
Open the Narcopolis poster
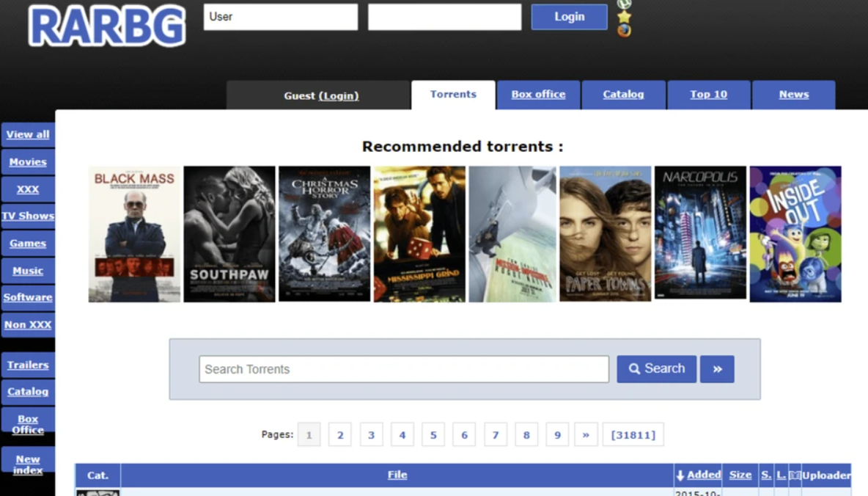(700, 233)
